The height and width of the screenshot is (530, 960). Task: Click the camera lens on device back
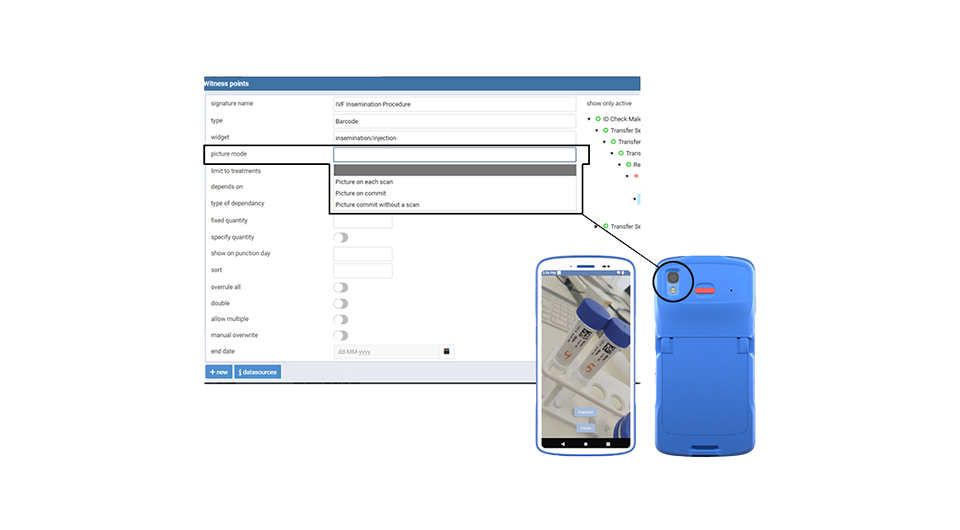673,278
